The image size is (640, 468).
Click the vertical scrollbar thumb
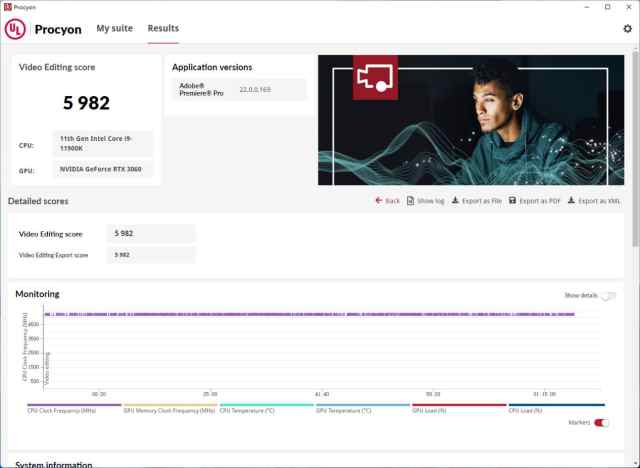point(636,149)
